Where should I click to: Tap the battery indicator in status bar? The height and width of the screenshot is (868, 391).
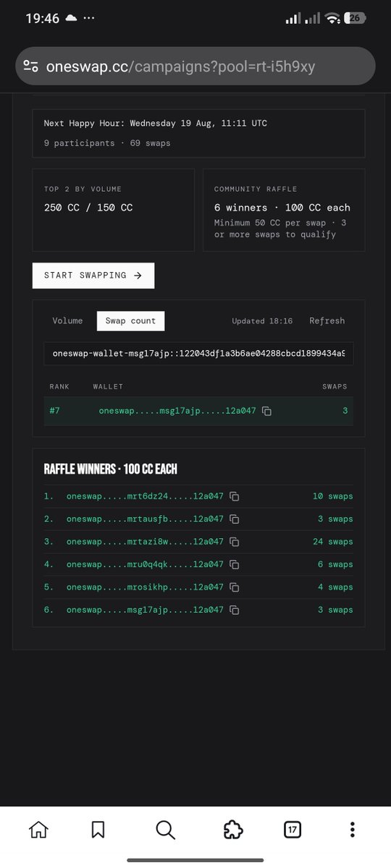coord(354,19)
